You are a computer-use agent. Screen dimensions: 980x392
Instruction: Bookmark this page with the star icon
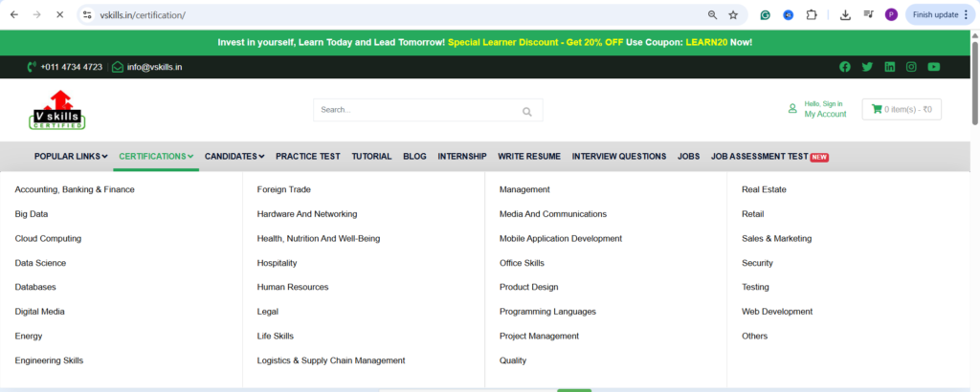[x=733, y=15]
